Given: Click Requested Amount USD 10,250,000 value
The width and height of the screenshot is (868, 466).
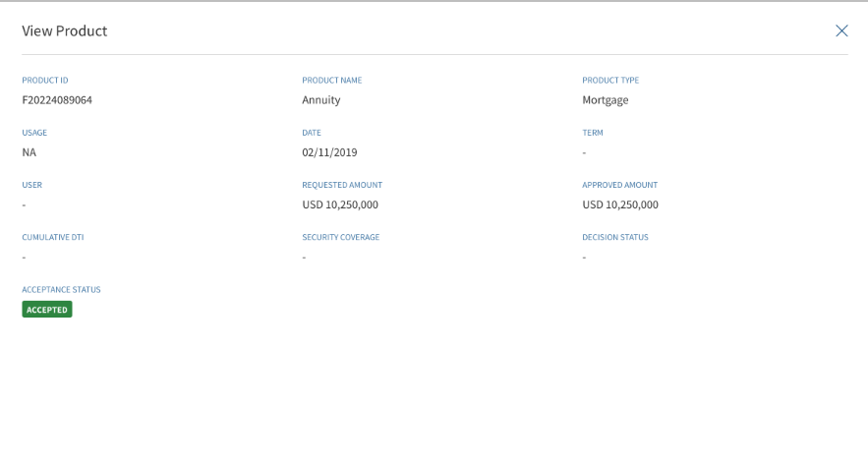Looking at the screenshot, I should point(340,204).
